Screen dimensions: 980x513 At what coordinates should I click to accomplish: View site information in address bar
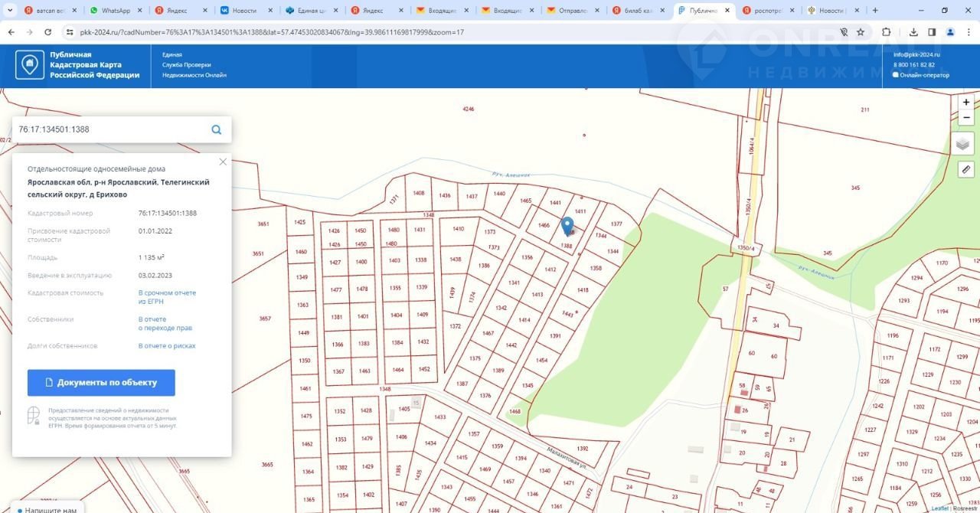tap(69, 32)
